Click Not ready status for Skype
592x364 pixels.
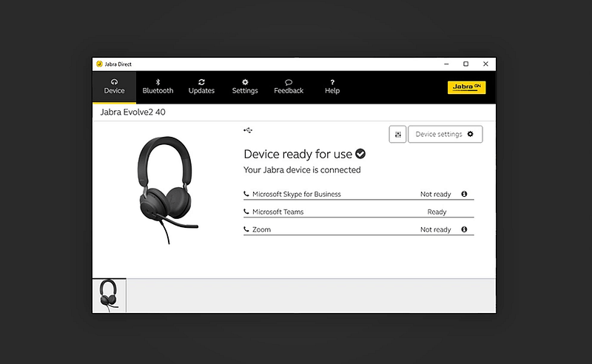pyautogui.click(x=436, y=194)
